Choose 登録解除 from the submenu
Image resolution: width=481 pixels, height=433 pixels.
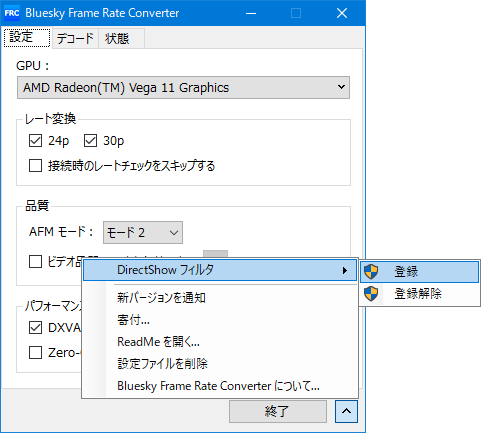(419, 294)
